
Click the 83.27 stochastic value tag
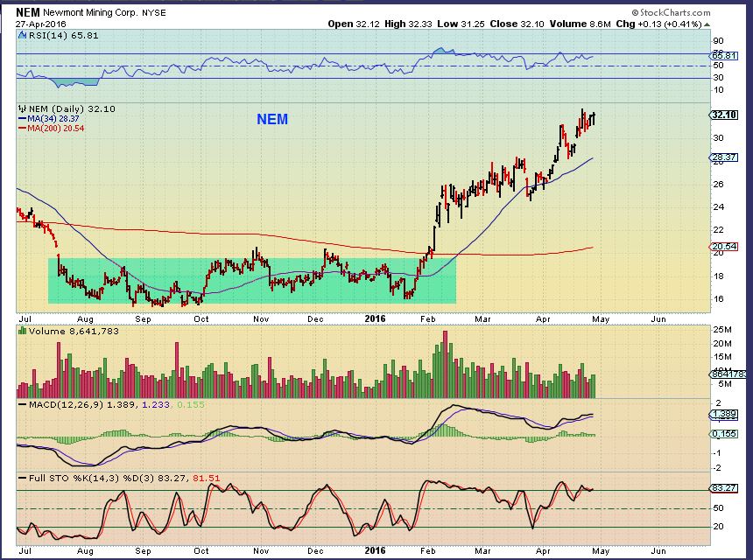click(724, 488)
